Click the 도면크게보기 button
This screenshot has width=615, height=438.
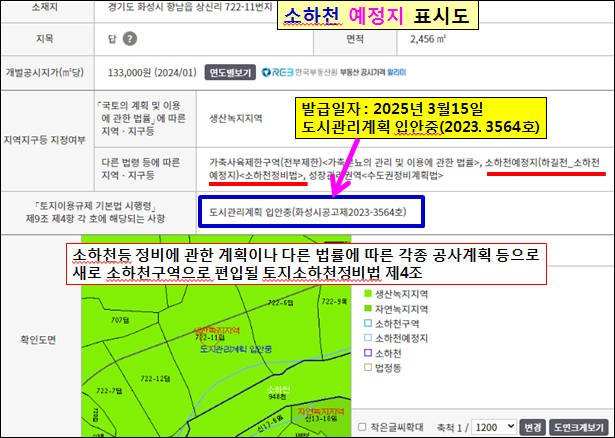tap(579, 427)
